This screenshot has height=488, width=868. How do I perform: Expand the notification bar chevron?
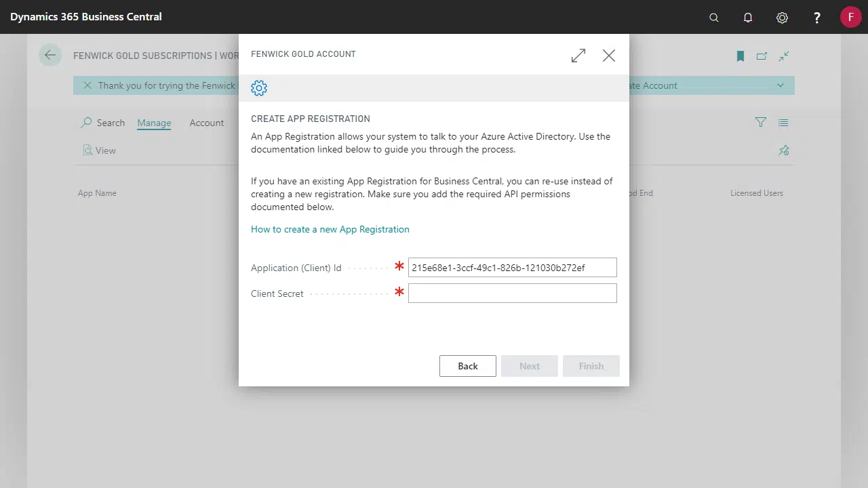[781, 85]
